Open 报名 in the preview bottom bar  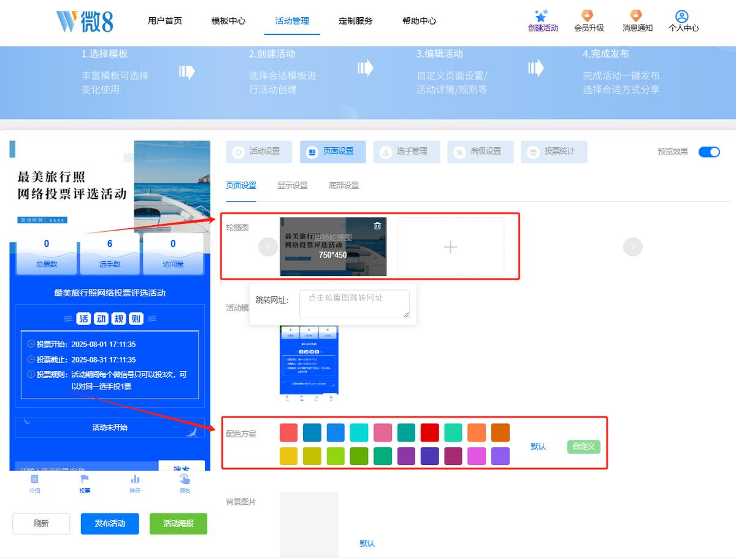(x=185, y=484)
